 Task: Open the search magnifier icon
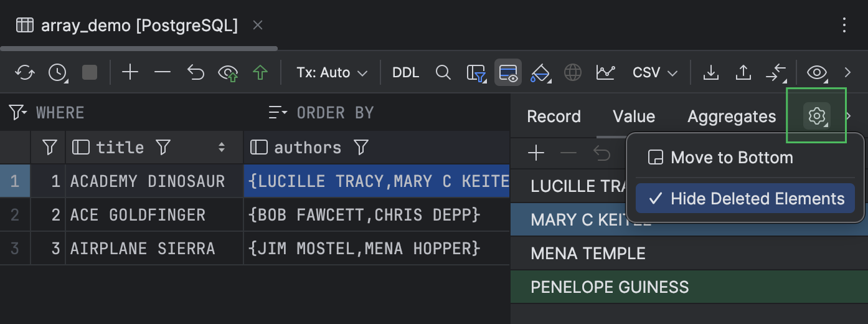click(443, 72)
